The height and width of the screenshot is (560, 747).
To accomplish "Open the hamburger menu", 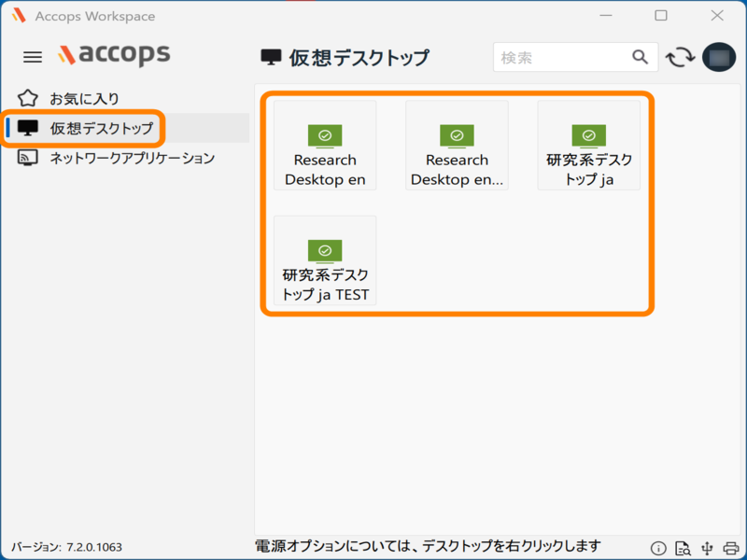I will coord(33,57).
